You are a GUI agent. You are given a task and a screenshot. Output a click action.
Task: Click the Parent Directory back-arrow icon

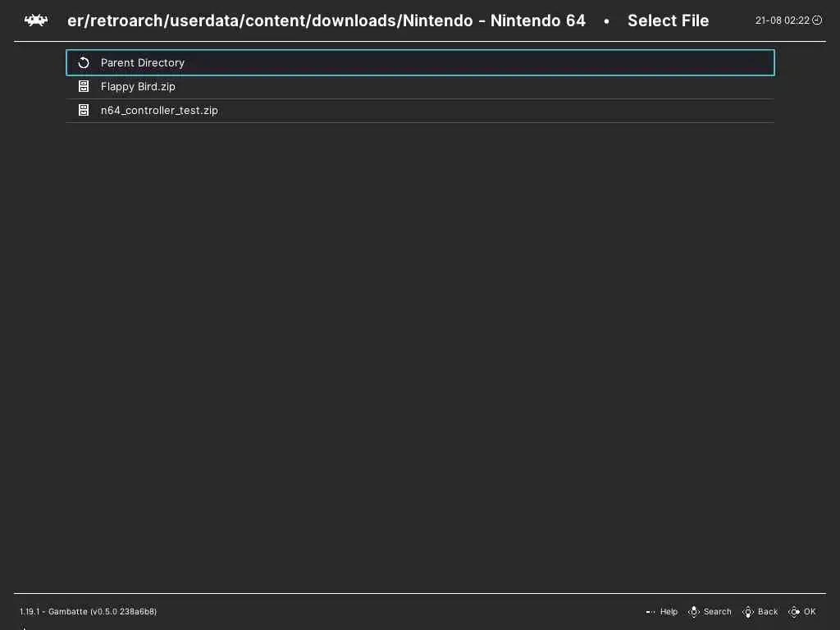84,62
